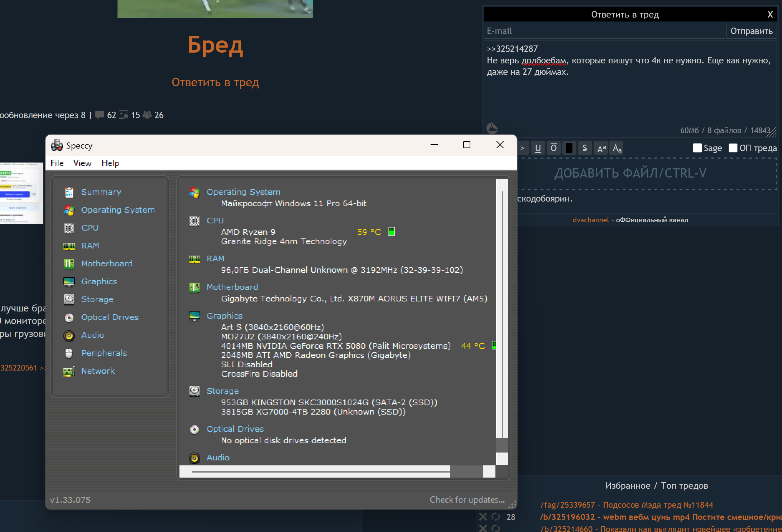This screenshot has height=532, width=782.
Task: Tick the ОП треда checkbox
Action: [x=733, y=148]
